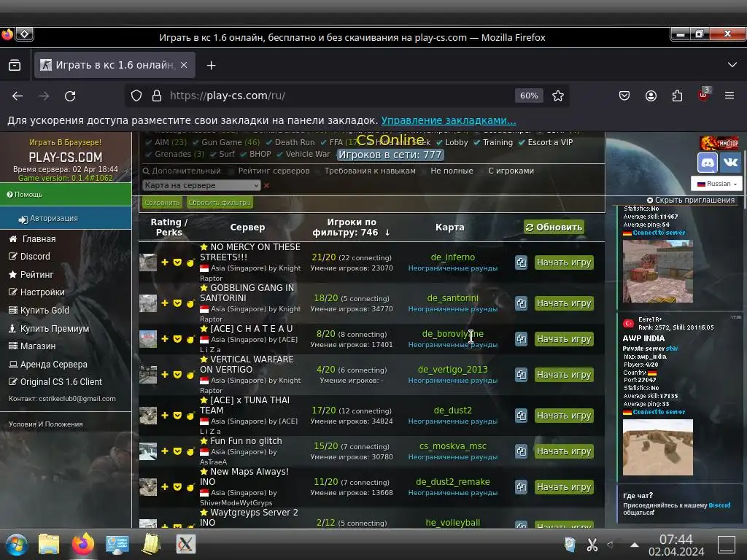
Task: Open Карта на сервере dropdown
Action: 201,185
